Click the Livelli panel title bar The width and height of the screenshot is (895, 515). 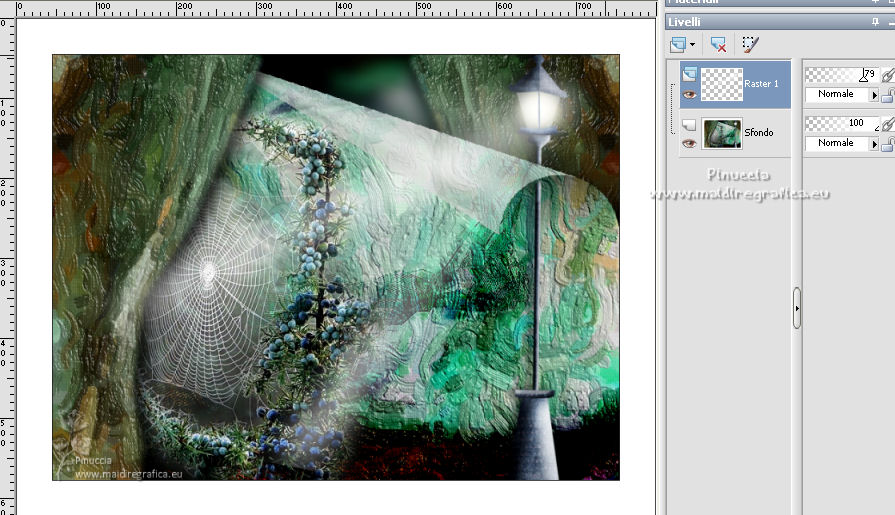point(780,22)
